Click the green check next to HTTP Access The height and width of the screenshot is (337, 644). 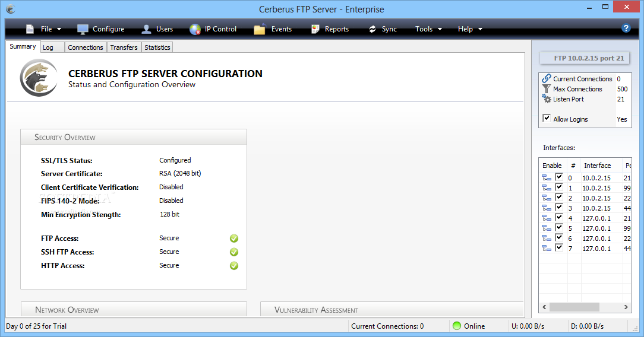pyautogui.click(x=234, y=266)
